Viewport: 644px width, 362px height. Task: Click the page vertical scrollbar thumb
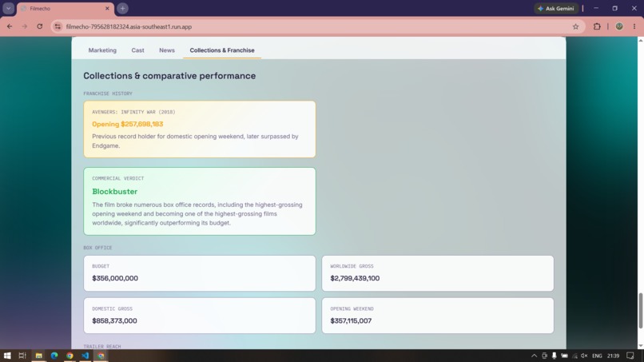point(640,310)
